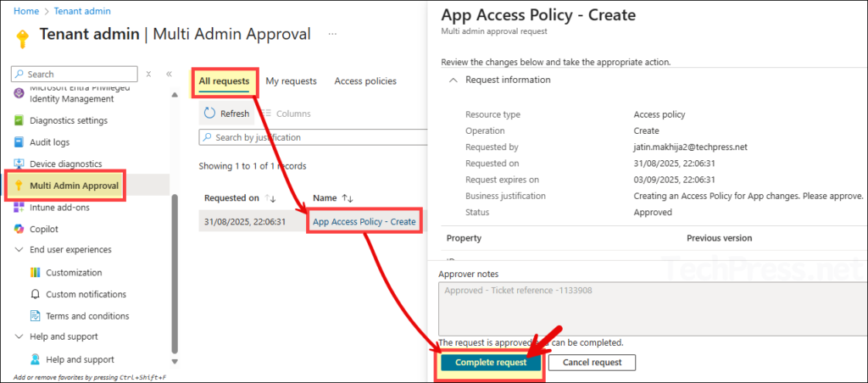Click the Showing 1 to 1 records text
Viewport: 868px width, 383px height.
click(x=253, y=165)
